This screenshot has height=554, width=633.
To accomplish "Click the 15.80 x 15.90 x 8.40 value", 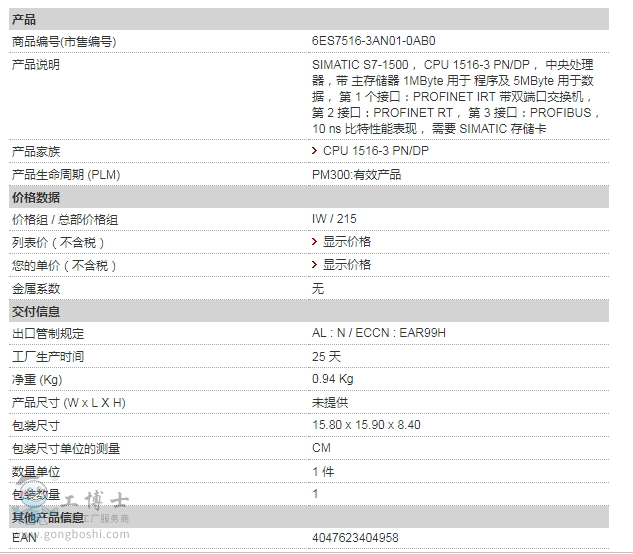I will click(366, 425).
